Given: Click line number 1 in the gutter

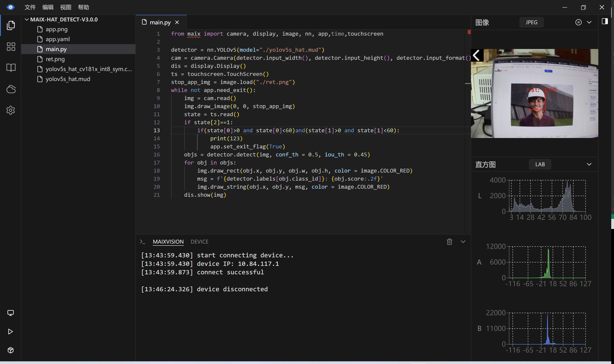Looking at the screenshot, I should (158, 34).
